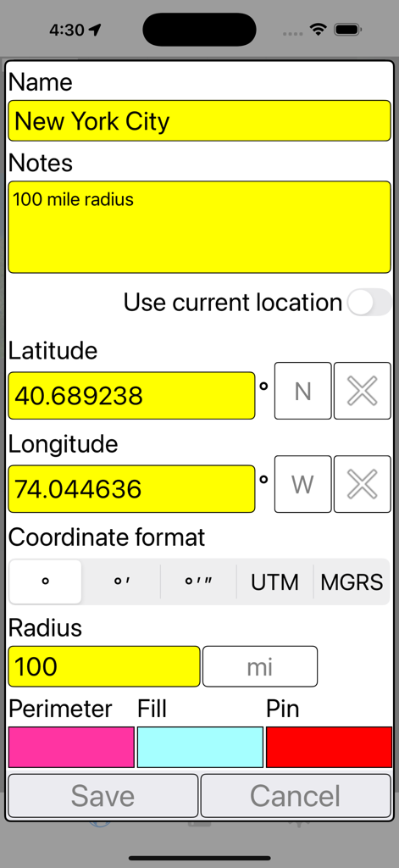Select UTM coordinate format
The image size is (399, 868).
coord(274,581)
